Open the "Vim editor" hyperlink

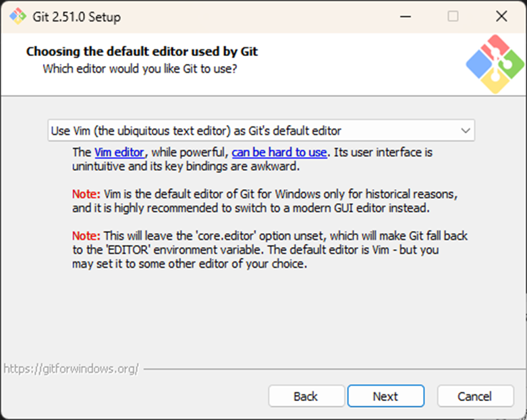(x=119, y=153)
